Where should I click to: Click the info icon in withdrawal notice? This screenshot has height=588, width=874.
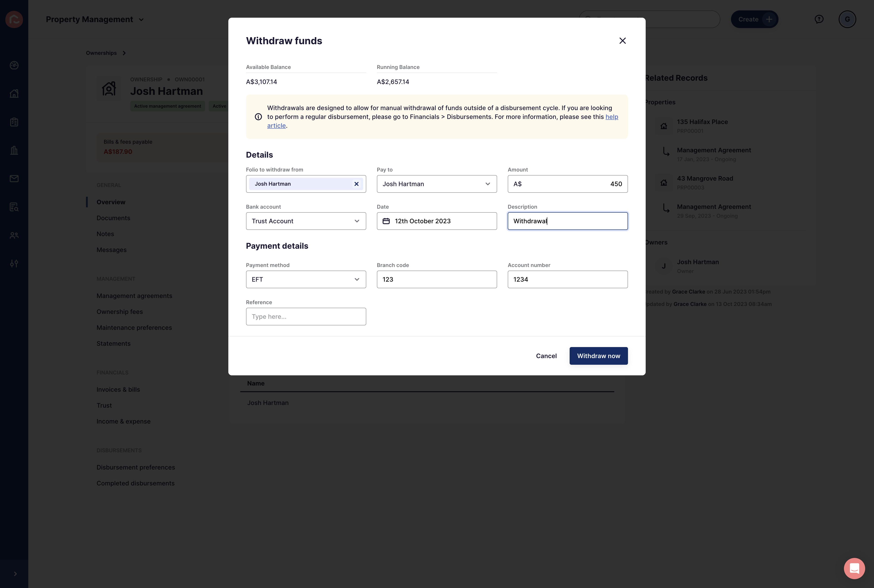258,117
